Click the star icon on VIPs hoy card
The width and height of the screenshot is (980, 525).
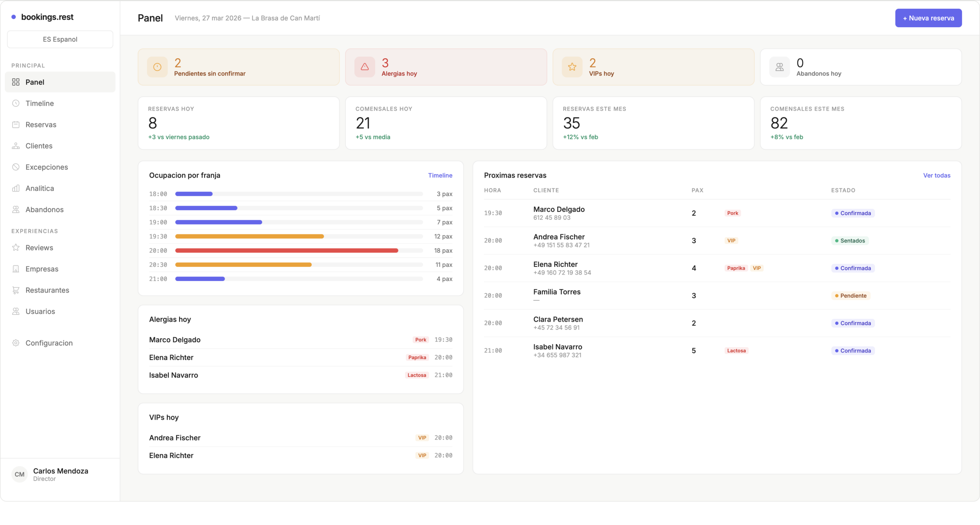[x=572, y=67]
